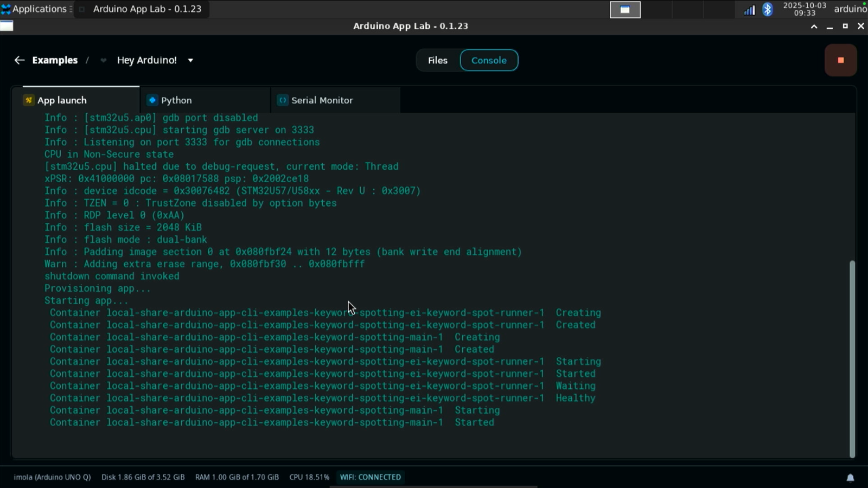The image size is (868, 488).
Task: Click the imola (Arduino UNO Q) board name
Action: (x=52, y=477)
